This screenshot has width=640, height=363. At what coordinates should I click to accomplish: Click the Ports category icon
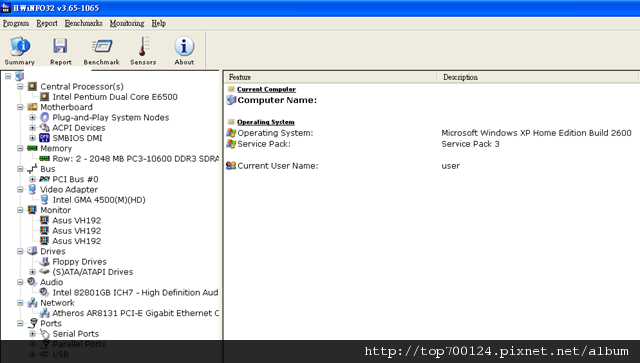pos(32,323)
